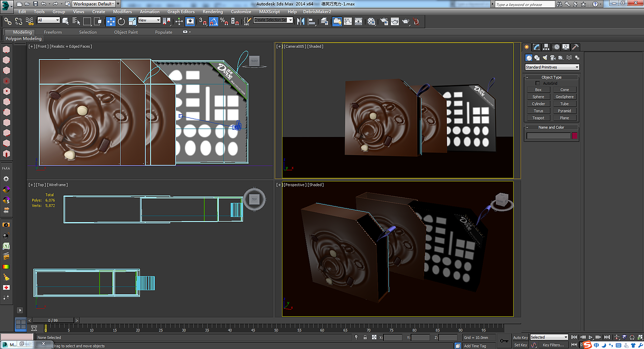The height and width of the screenshot is (349, 644).
Task: Select the Cameras category icon
Action: [553, 58]
